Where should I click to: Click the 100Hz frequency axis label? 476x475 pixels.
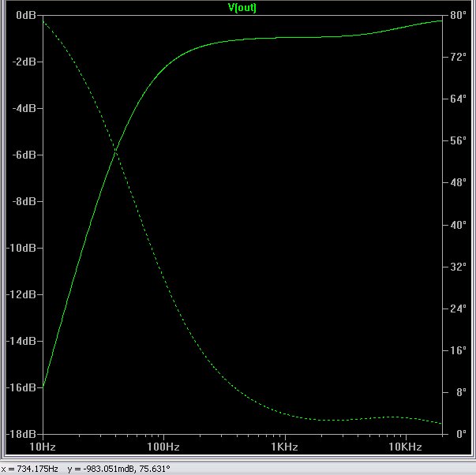[163, 447]
